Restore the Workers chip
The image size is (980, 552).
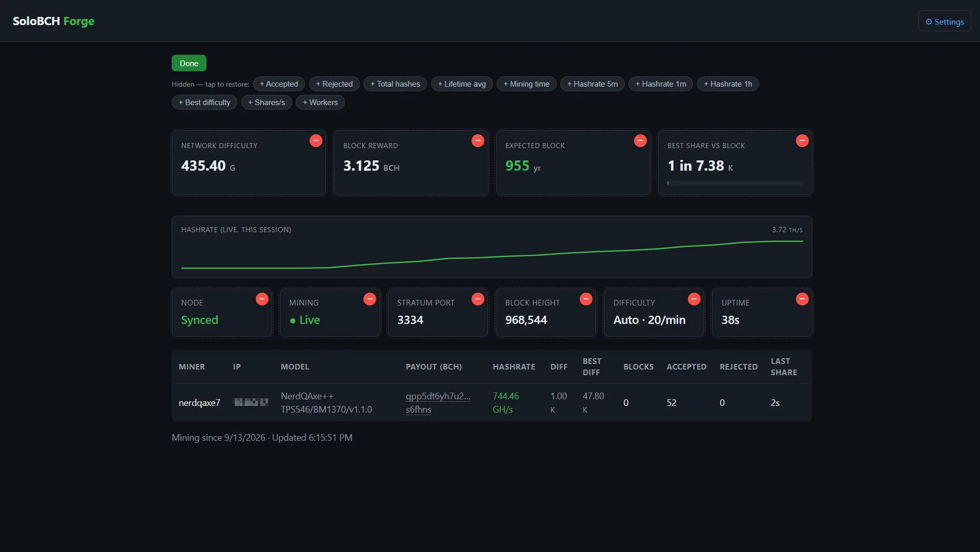tap(320, 103)
